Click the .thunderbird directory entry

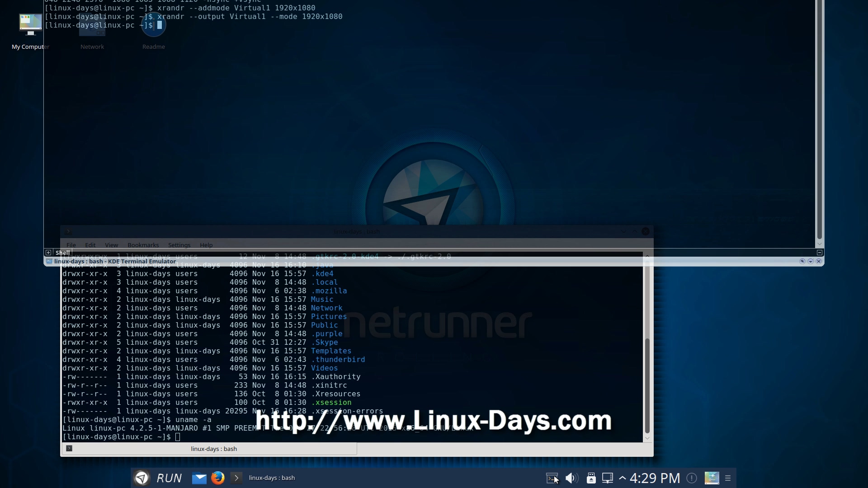click(x=338, y=360)
